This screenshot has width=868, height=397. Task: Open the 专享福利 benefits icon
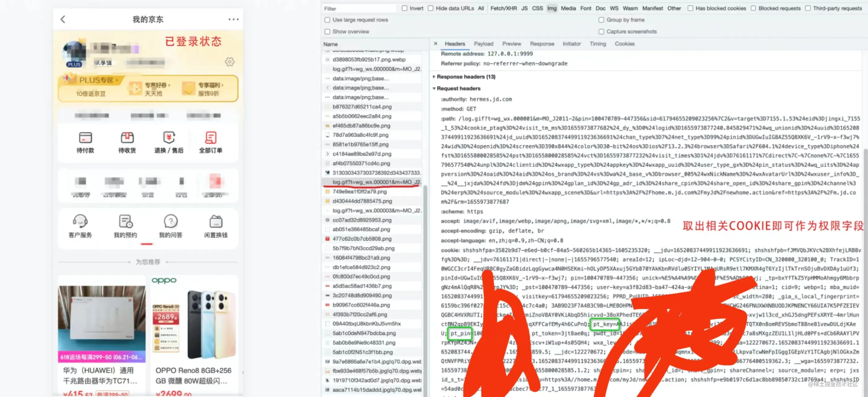coord(188,88)
